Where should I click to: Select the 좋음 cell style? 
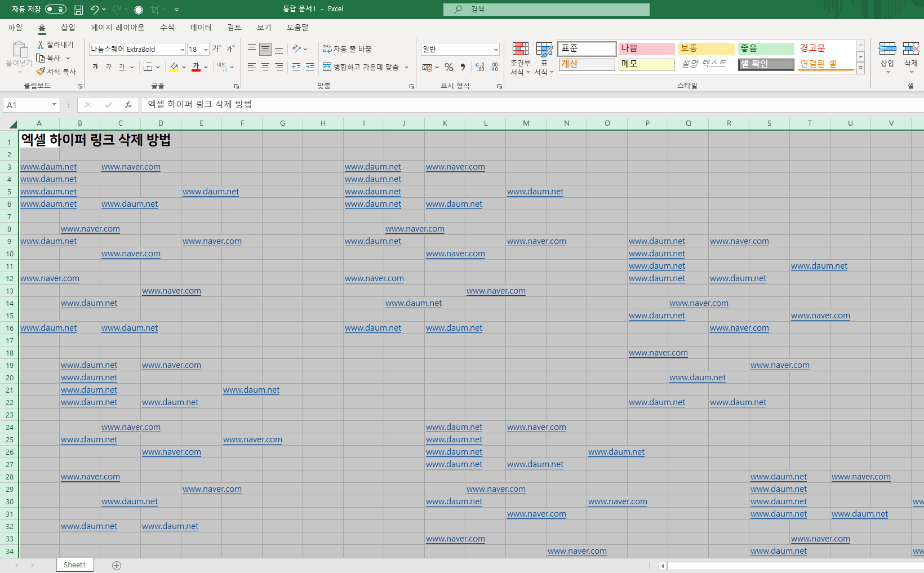766,48
